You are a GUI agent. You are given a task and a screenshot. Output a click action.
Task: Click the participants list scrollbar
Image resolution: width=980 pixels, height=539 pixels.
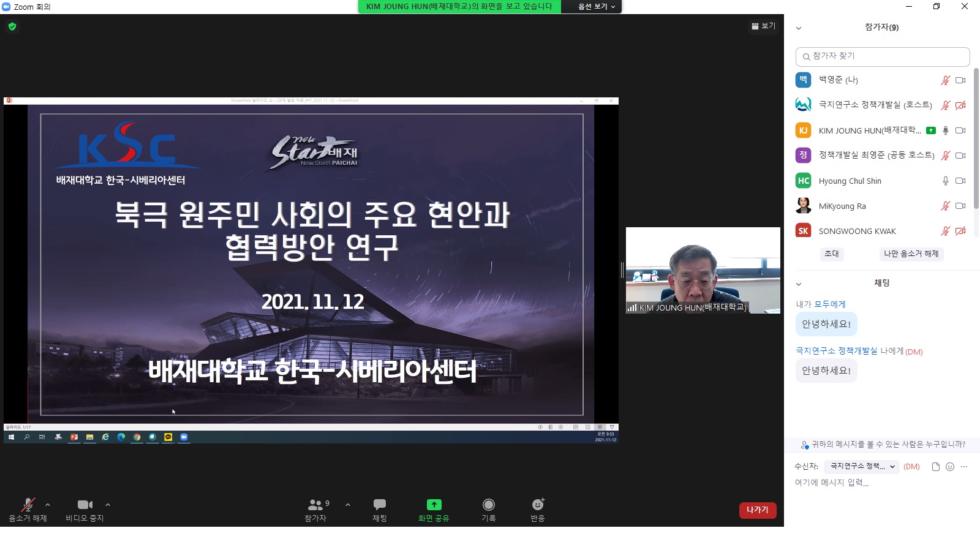click(x=976, y=138)
